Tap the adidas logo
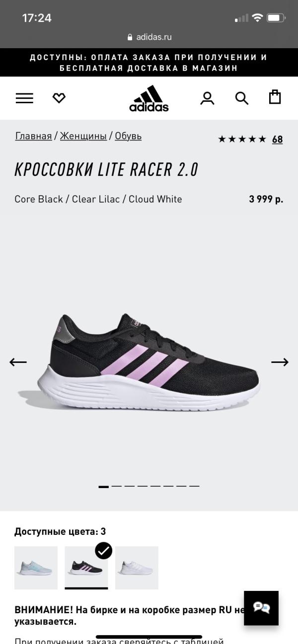 coord(149,98)
